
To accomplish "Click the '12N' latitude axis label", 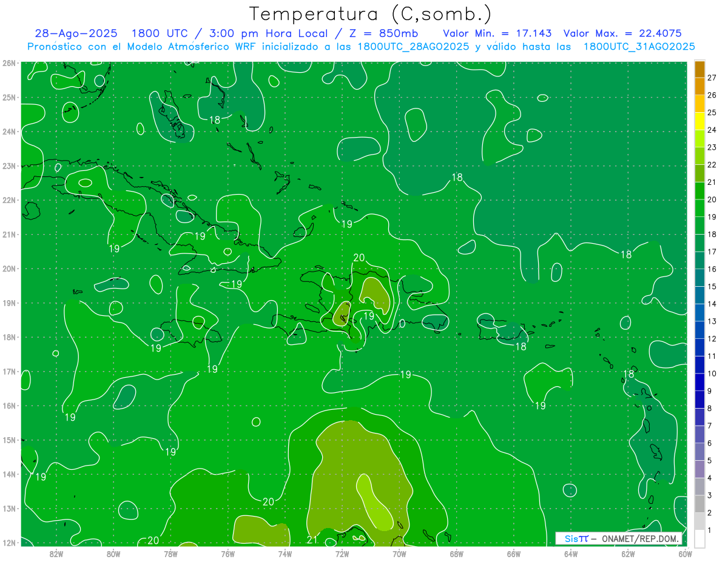I will coord(9,543).
